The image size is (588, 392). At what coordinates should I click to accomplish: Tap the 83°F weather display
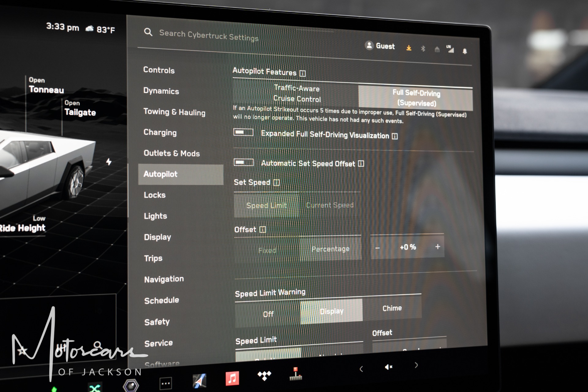pyautogui.click(x=100, y=29)
